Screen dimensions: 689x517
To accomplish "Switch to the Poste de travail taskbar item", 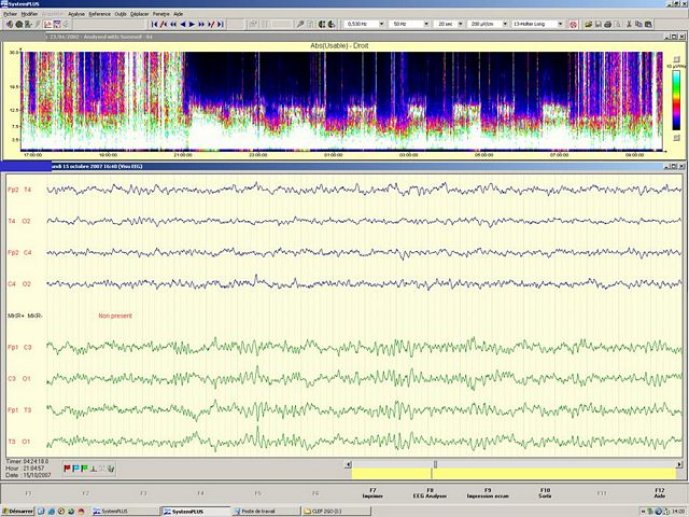I will tap(265, 511).
